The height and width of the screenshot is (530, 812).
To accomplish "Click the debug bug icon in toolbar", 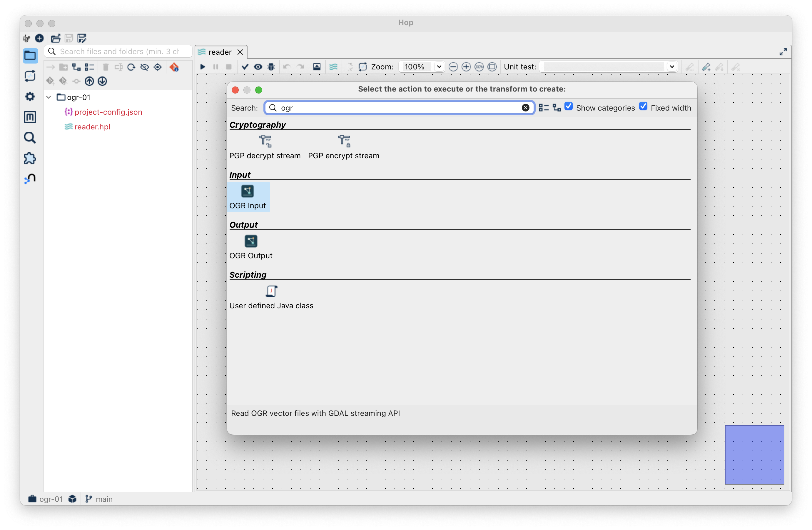I will pos(271,67).
